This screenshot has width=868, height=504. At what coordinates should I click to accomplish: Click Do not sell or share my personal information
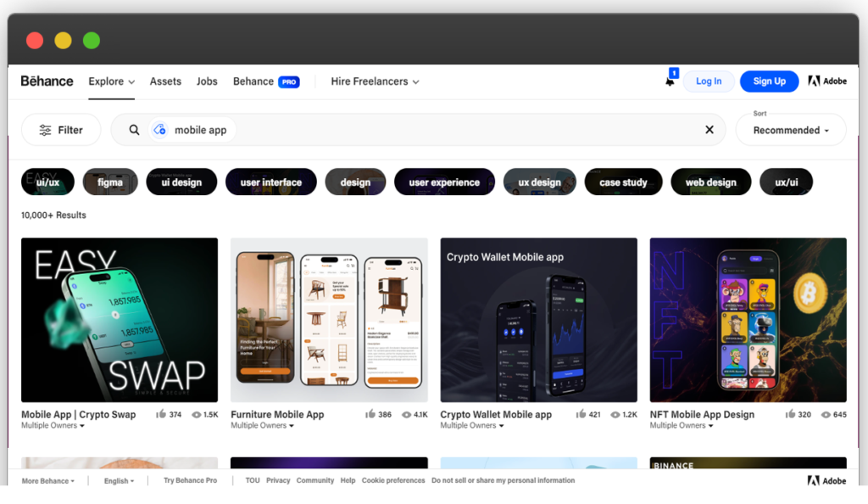(504, 481)
